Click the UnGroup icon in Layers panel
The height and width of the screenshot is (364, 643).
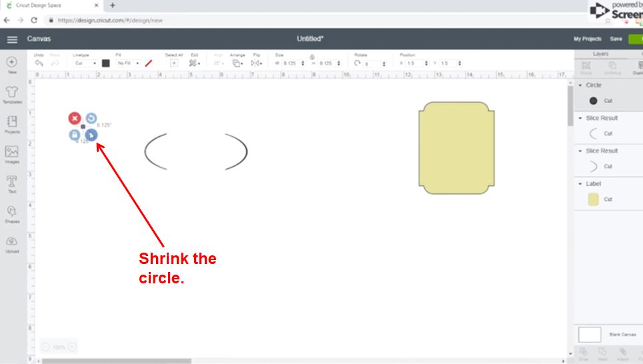[612, 68]
